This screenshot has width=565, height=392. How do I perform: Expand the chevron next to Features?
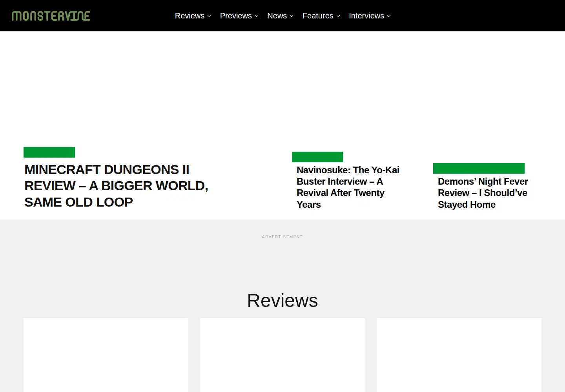pyautogui.click(x=338, y=16)
